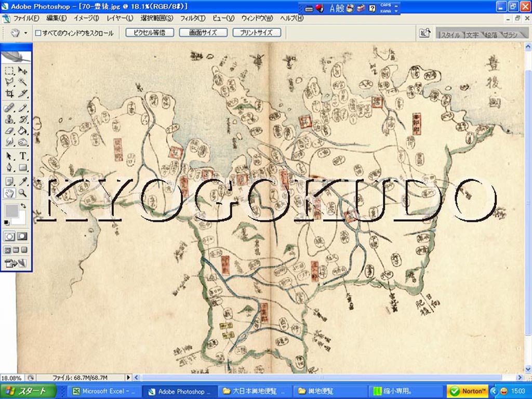Open the Windows スタート menu

click(28, 391)
